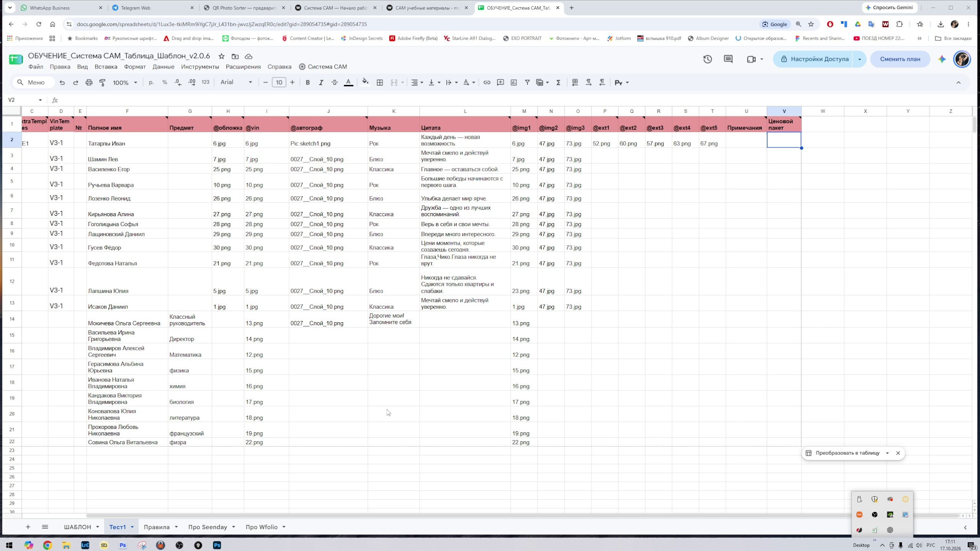Click the Insert chart icon
The width and height of the screenshot is (980, 551).
click(514, 82)
